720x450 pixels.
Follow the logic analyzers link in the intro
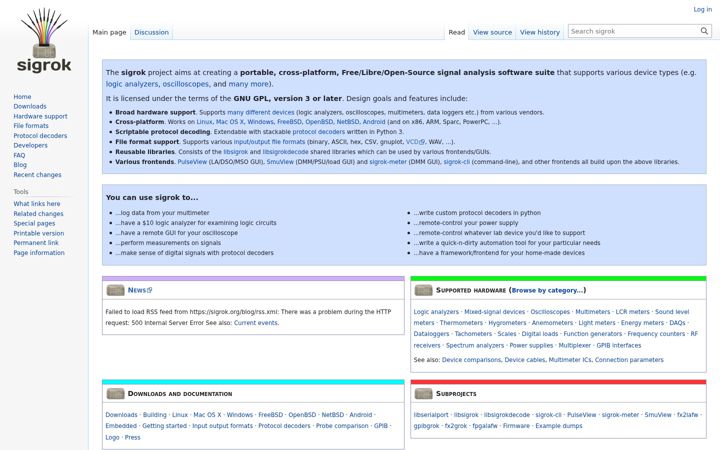[x=132, y=84]
